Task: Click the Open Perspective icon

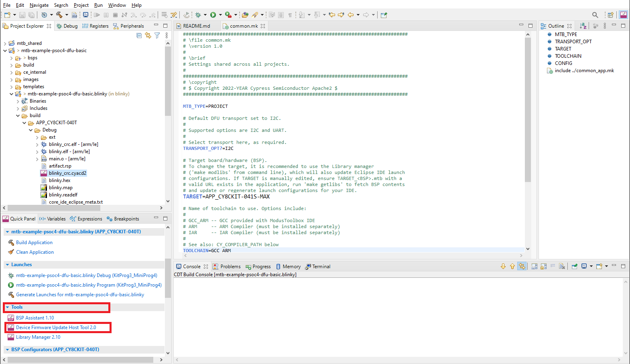Action: point(610,15)
